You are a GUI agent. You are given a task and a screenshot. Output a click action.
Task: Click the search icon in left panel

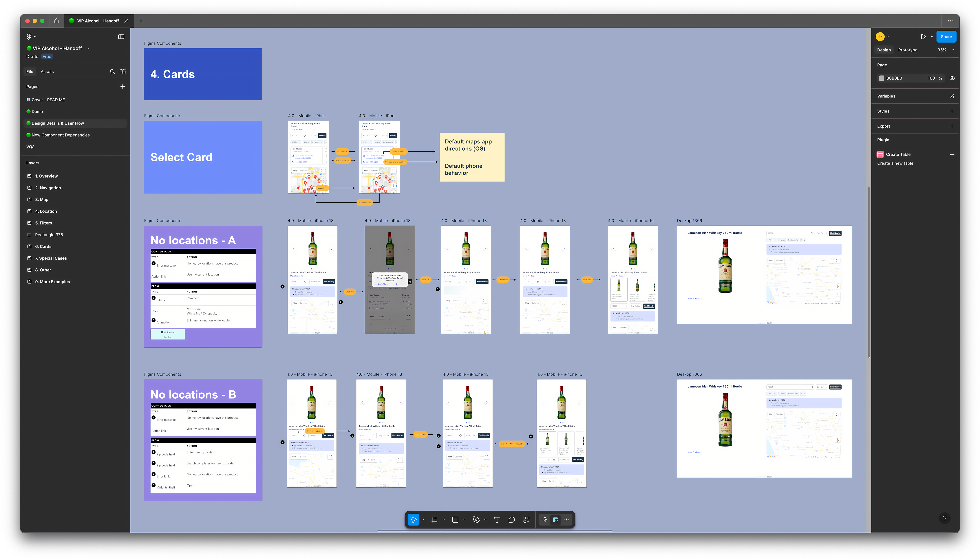point(112,72)
